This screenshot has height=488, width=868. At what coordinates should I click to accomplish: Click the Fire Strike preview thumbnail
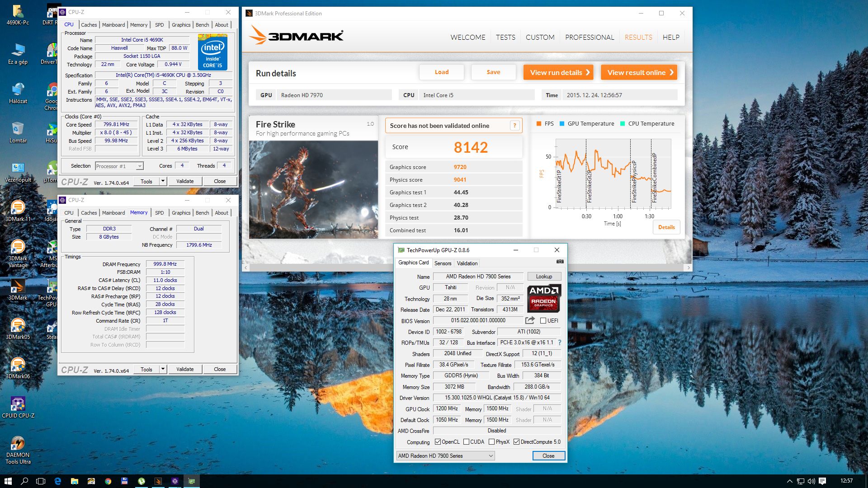coord(313,190)
